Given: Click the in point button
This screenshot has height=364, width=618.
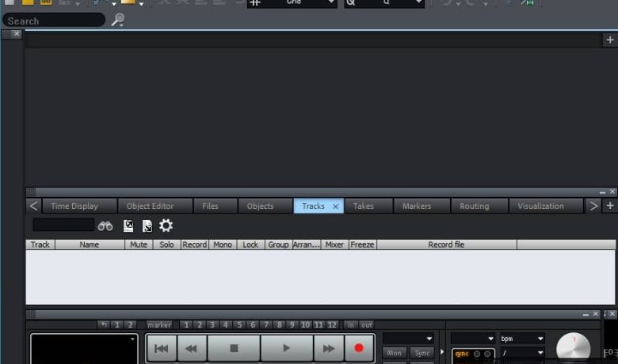Looking at the screenshot, I should point(350,325).
